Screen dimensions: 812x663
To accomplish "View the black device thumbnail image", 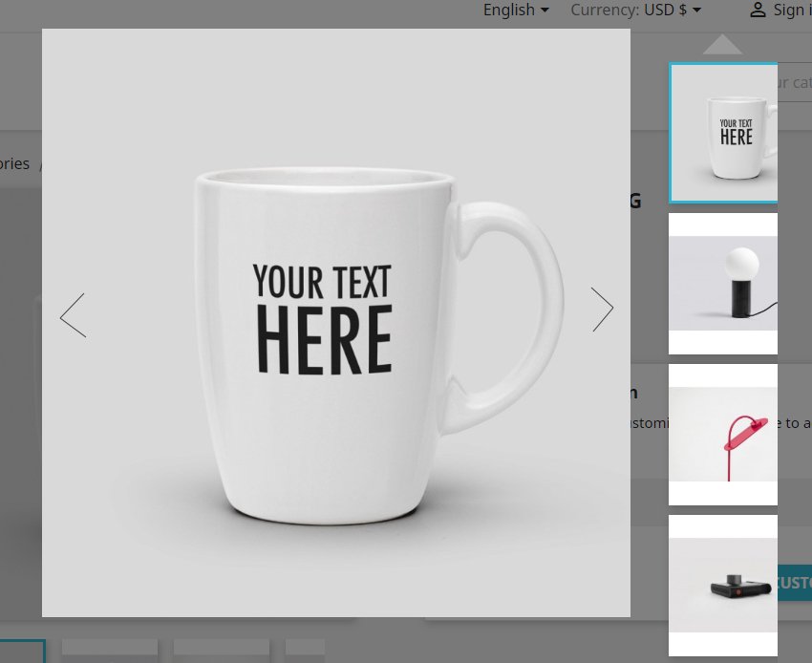I will [x=723, y=585].
